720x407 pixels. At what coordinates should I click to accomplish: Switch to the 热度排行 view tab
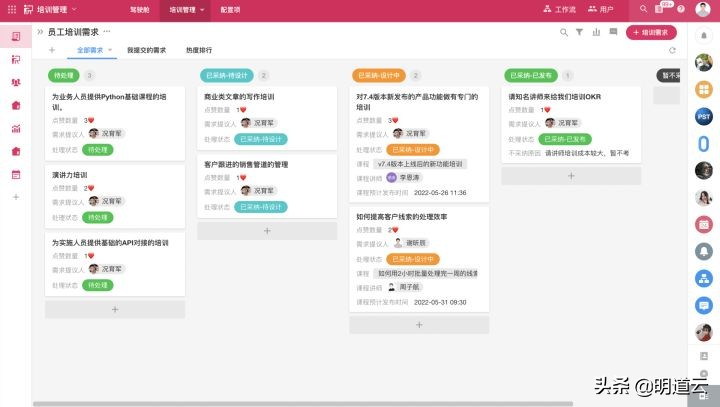199,50
